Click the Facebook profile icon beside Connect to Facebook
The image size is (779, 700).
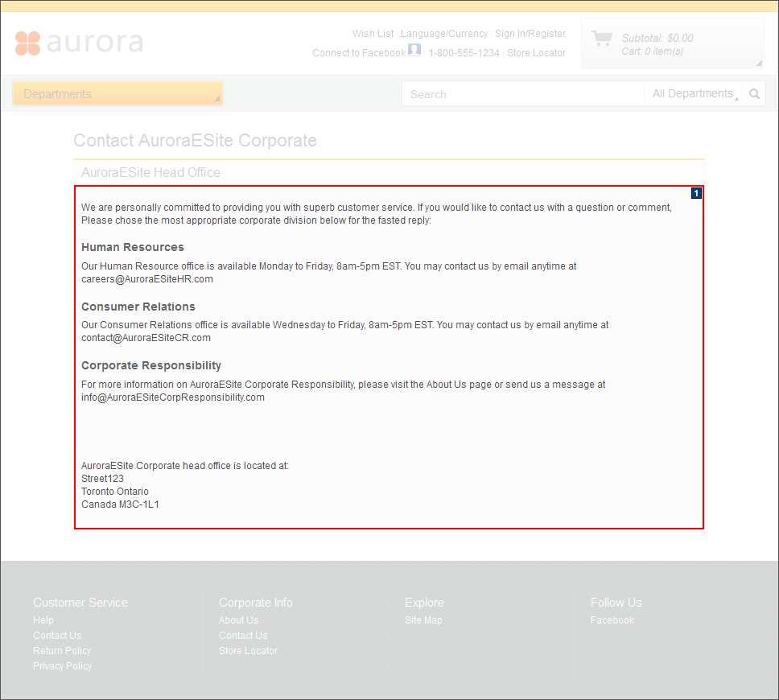414,50
